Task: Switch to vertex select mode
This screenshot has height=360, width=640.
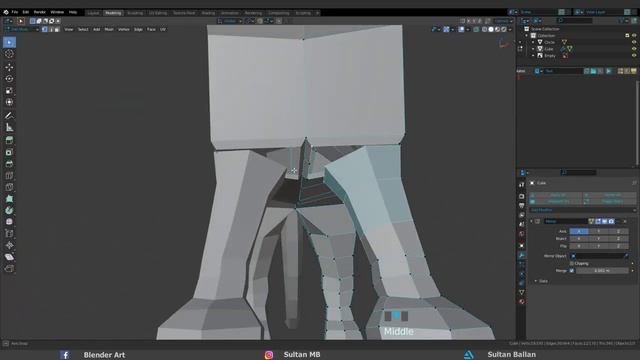Action: click(44, 29)
